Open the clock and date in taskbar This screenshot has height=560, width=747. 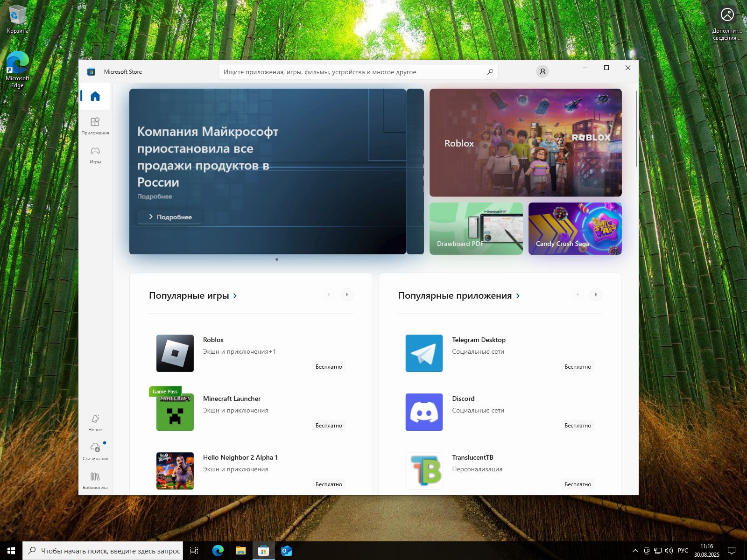coord(706,551)
